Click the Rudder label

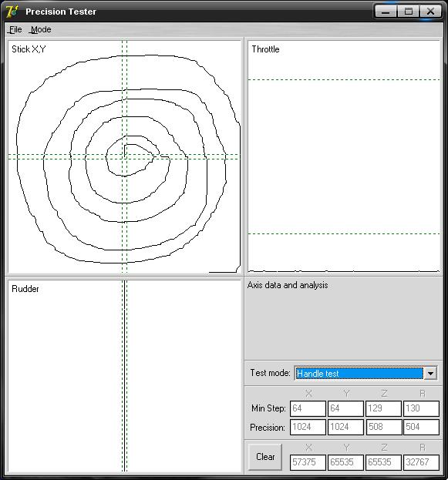pyautogui.click(x=25, y=289)
